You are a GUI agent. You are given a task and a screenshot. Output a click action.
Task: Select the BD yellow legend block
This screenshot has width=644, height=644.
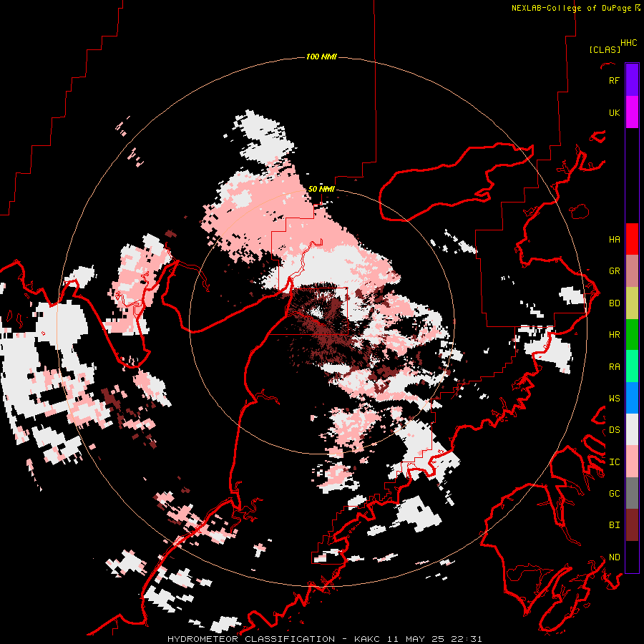[x=632, y=303]
